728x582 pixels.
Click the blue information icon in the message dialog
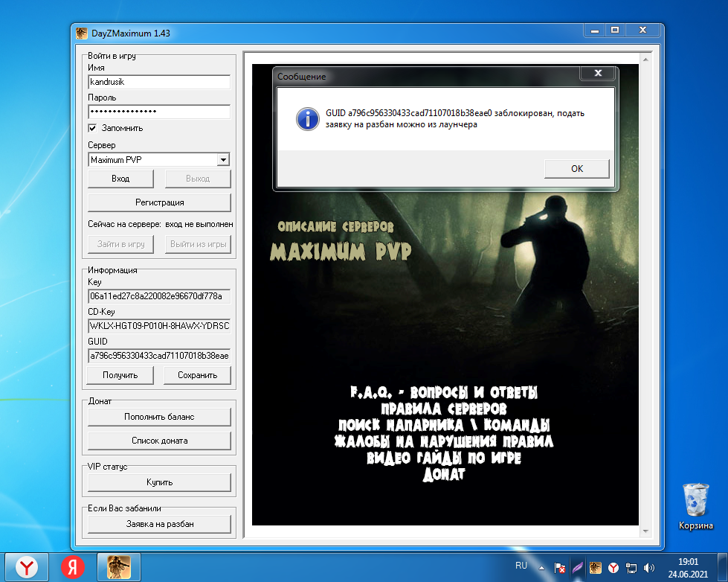tap(307, 119)
